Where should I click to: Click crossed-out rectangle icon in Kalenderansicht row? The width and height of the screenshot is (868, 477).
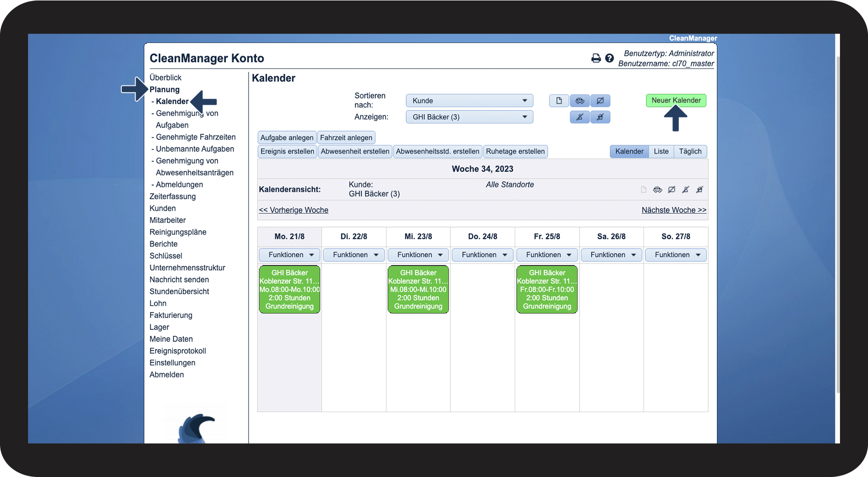coord(672,190)
